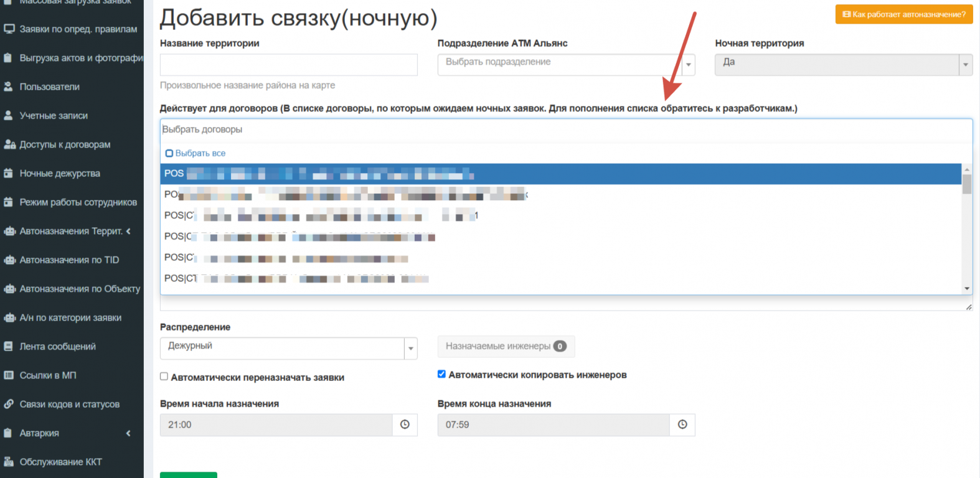Click the clock icon beside end time 07:59
This screenshot has width=980, height=478.
[x=682, y=424]
